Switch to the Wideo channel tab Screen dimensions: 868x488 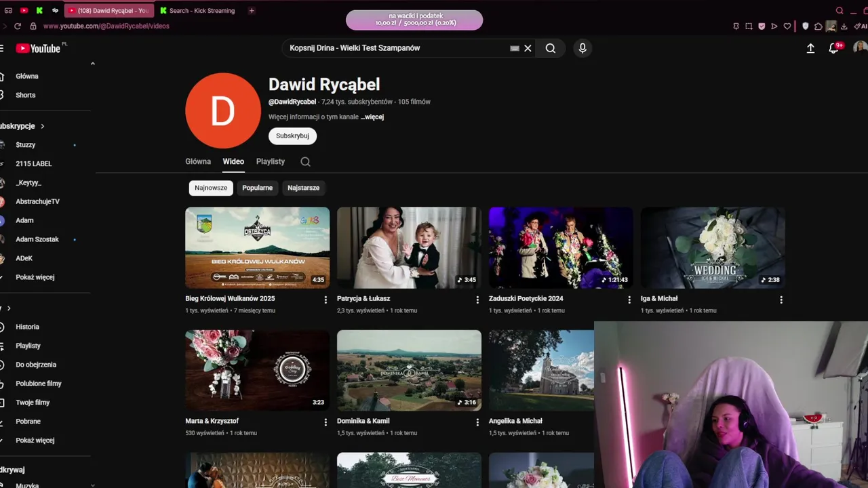point(233,161)
